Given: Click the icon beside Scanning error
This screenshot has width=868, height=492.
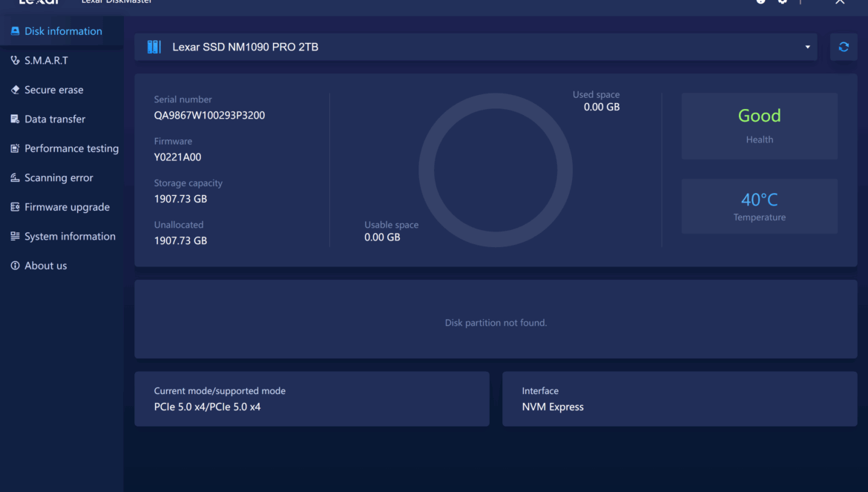Looking at the screenshot, I should tap(15, 177).
